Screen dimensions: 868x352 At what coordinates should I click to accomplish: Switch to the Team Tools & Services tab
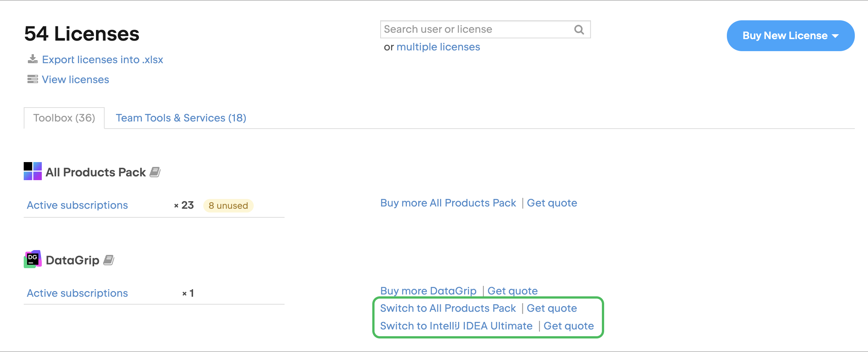pos(181,118)
